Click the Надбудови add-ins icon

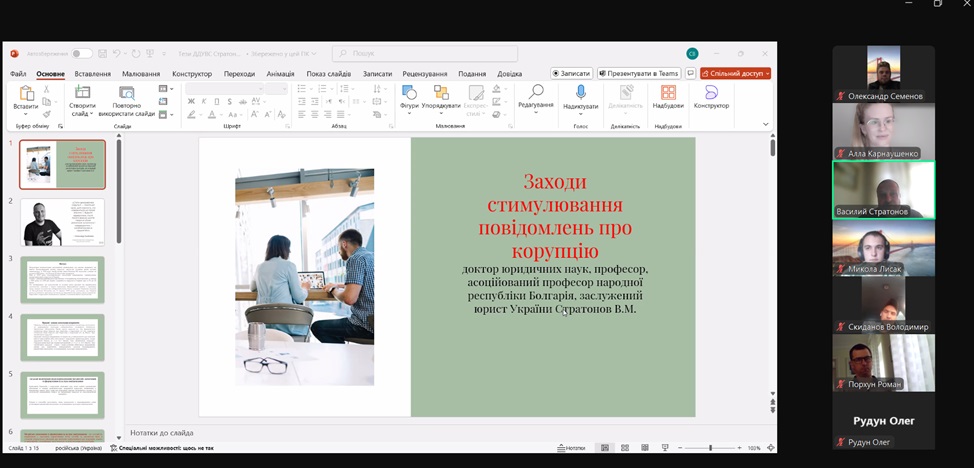coord(668,93)
